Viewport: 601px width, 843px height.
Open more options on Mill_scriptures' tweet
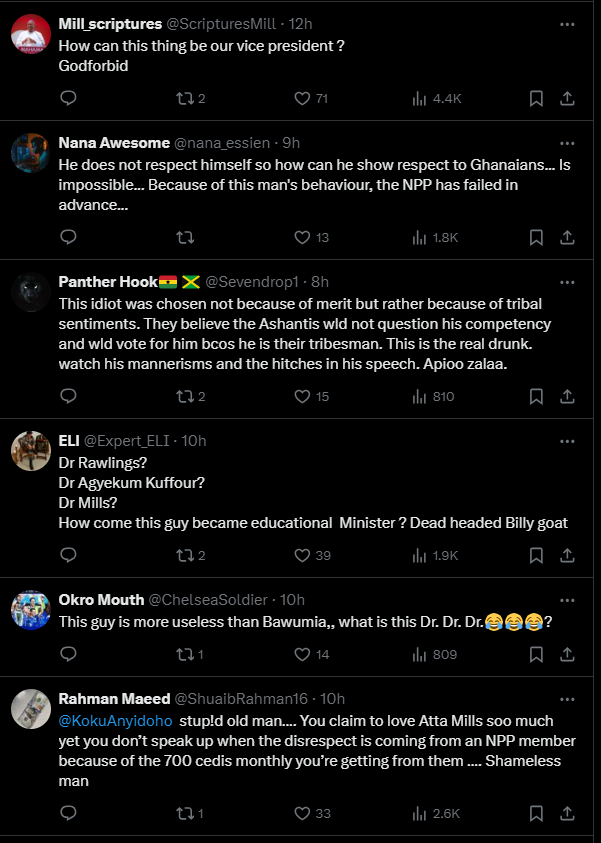pos(567,22)
